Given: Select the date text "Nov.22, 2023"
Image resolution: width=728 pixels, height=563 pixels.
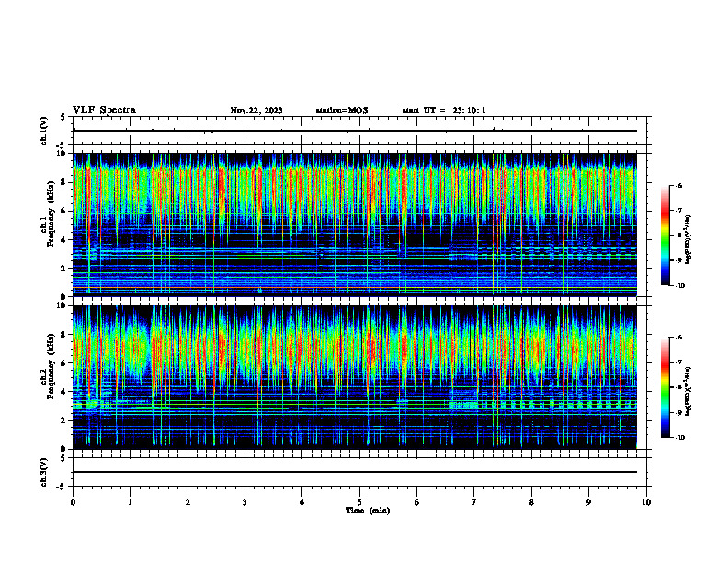Looking at the screenshot, I should click(256, 110).
